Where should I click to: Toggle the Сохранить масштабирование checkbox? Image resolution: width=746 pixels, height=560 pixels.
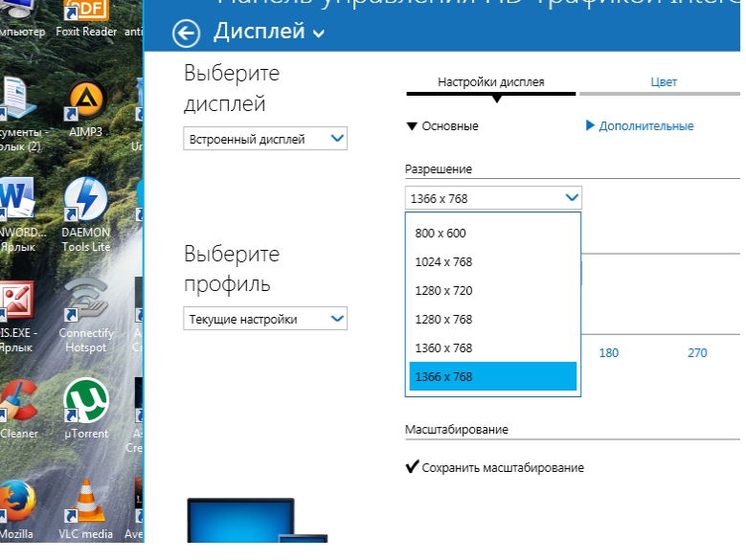click(x=413, y=467)
